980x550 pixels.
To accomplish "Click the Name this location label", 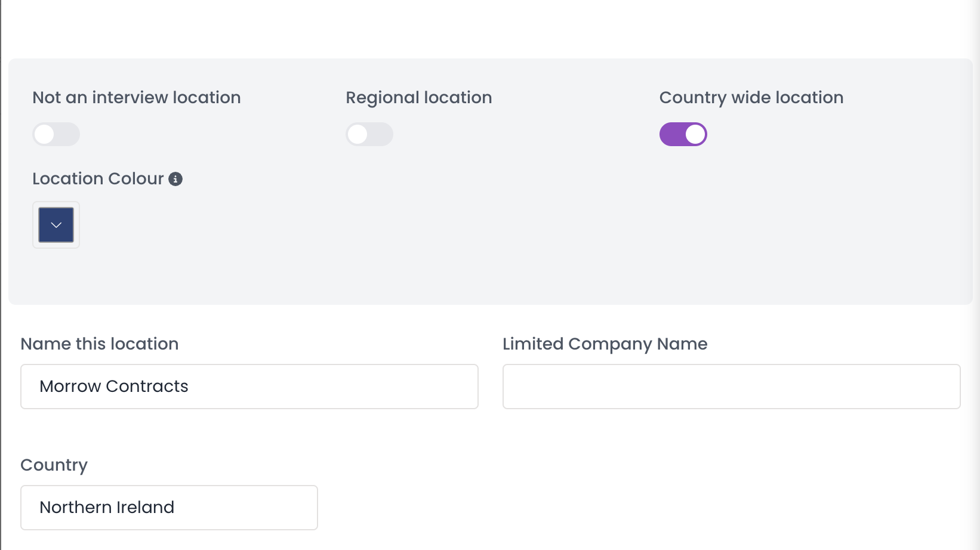I will [x=100, y=344].
